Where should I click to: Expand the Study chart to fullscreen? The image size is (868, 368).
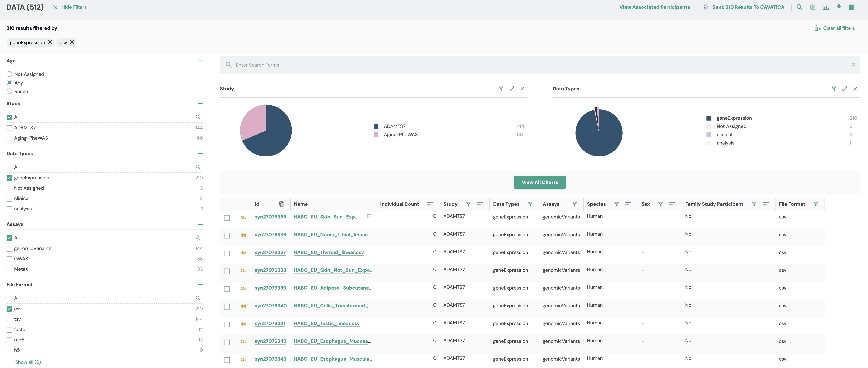tap(512, 89)
